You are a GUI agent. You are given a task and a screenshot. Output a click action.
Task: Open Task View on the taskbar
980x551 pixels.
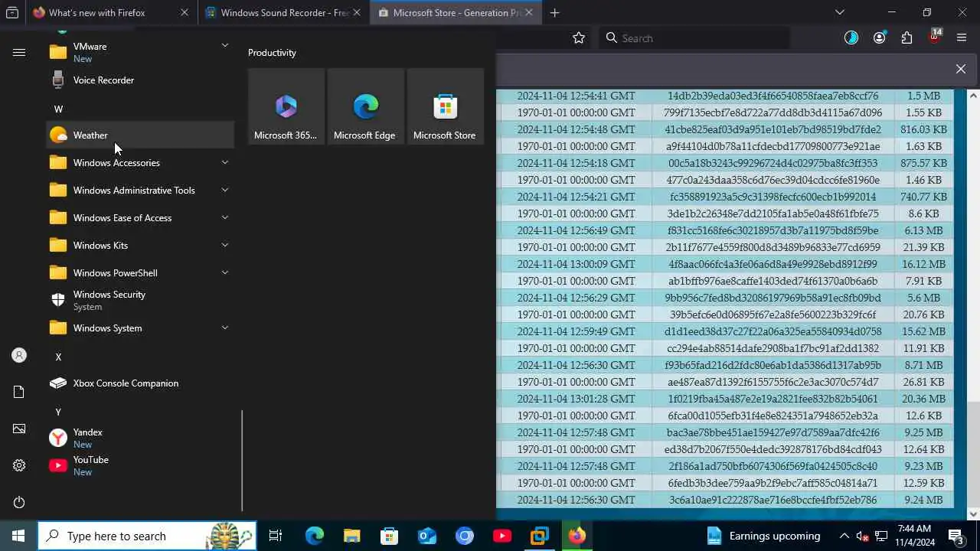click(276, 536)
